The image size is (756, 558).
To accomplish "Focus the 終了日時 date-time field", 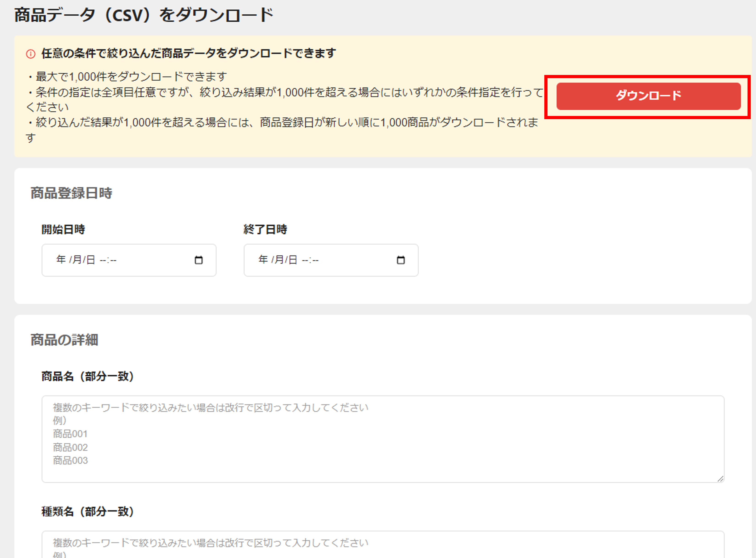I will [331, 260].
